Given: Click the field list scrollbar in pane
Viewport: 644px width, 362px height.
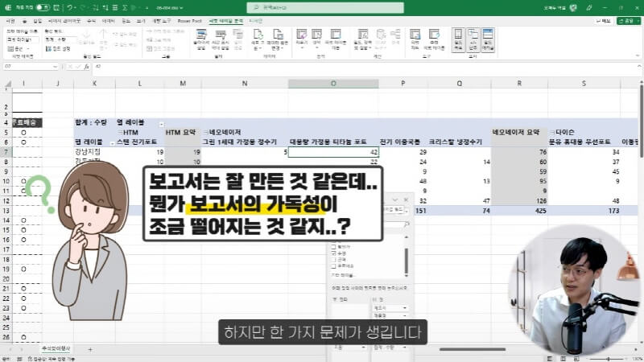Looking at the screenshot, I should click(407, 261).
